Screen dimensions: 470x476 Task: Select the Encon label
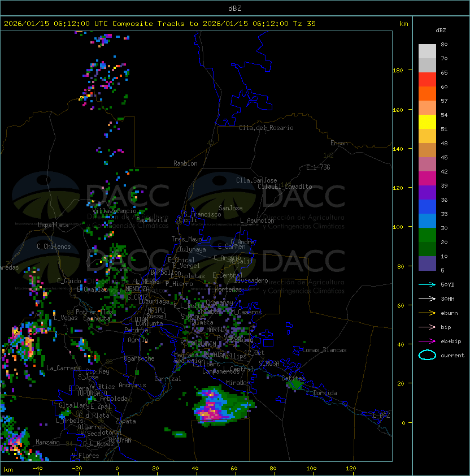(339, 143)
